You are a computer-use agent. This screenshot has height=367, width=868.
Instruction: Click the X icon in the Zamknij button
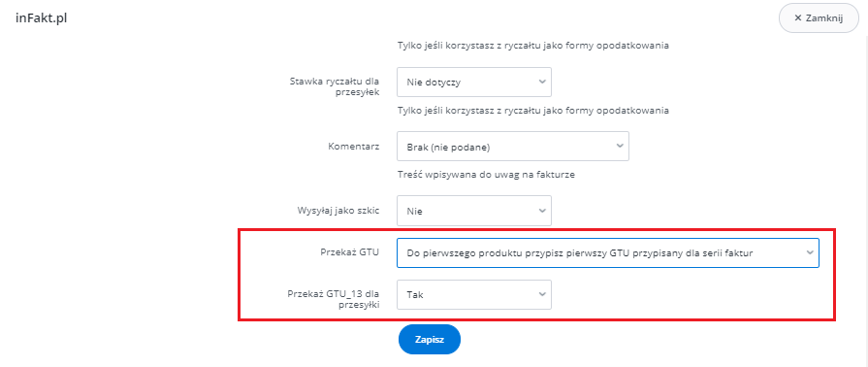pos(798,18)
